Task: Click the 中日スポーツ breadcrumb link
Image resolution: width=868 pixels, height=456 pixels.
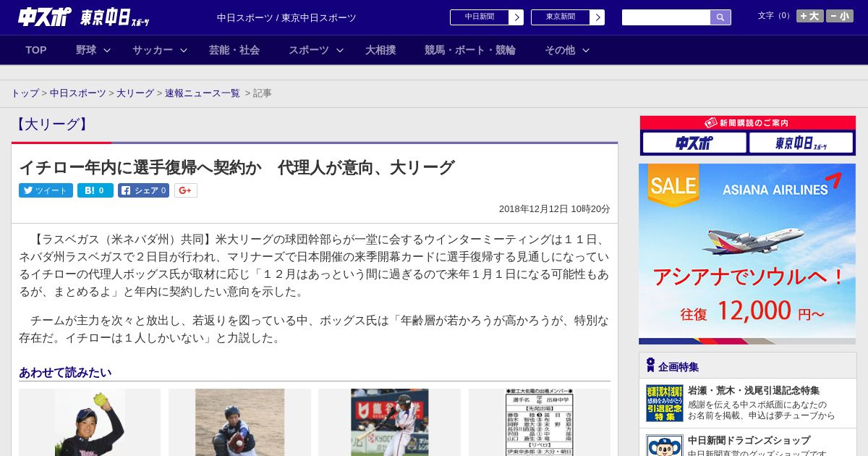Action: coord(78,93)
